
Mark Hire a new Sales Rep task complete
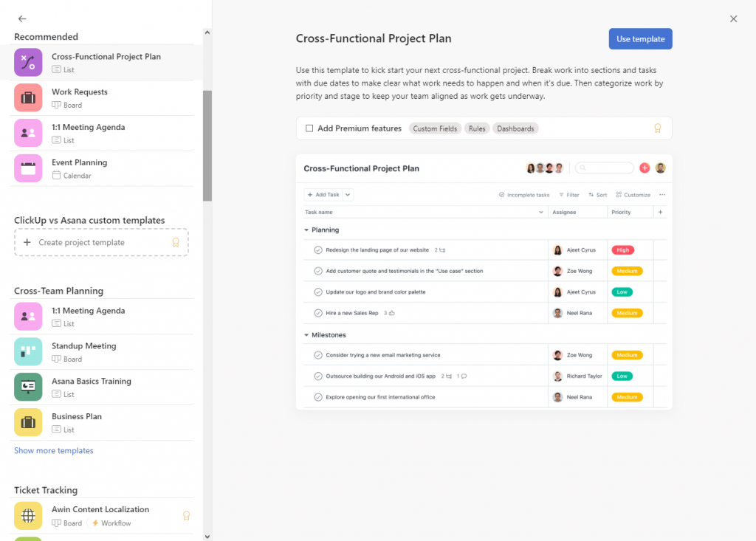click(318, 313)
